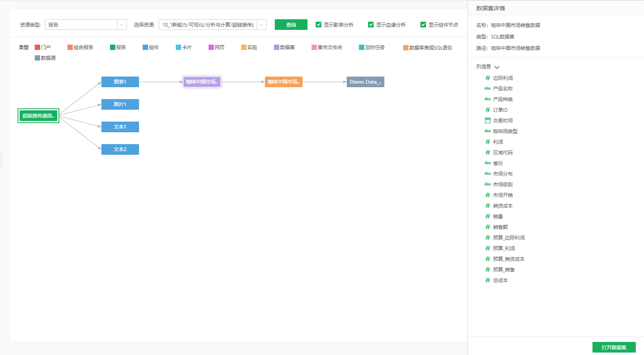The image size is (644, 355).
Task: Click the number icon beside 订单ID
Action: pos(487,110)
